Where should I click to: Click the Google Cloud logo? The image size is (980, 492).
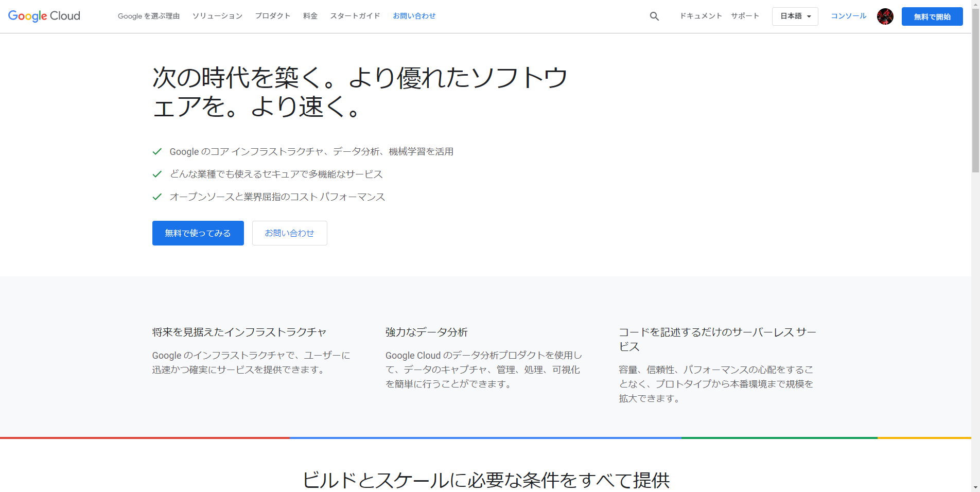[44, 16]
